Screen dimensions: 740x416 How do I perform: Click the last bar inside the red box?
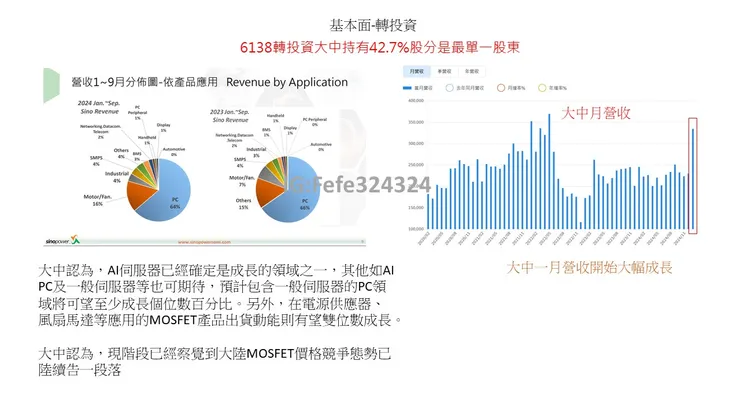point(693,179)
